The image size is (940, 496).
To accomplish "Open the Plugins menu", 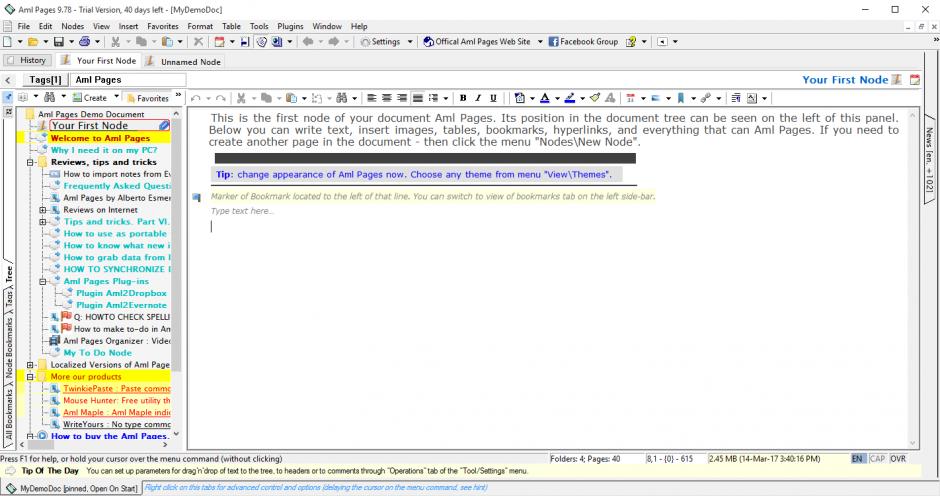I will [x=290, y=26].
